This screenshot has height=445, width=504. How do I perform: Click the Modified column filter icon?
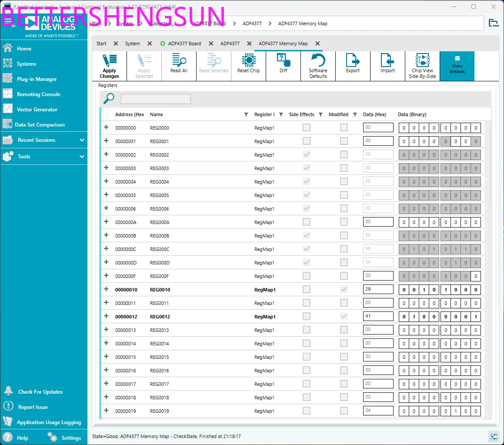click(x=355, y=114)
